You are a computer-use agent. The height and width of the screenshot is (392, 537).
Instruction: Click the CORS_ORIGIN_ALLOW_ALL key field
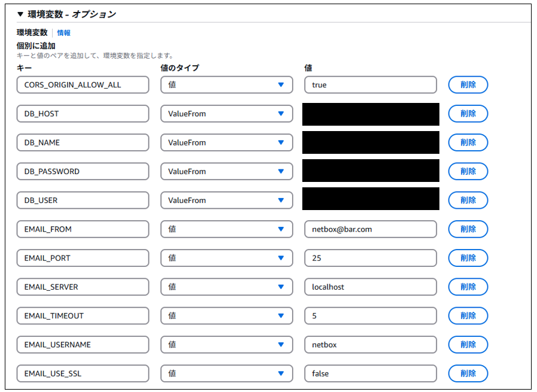click(x=83, y=85)
